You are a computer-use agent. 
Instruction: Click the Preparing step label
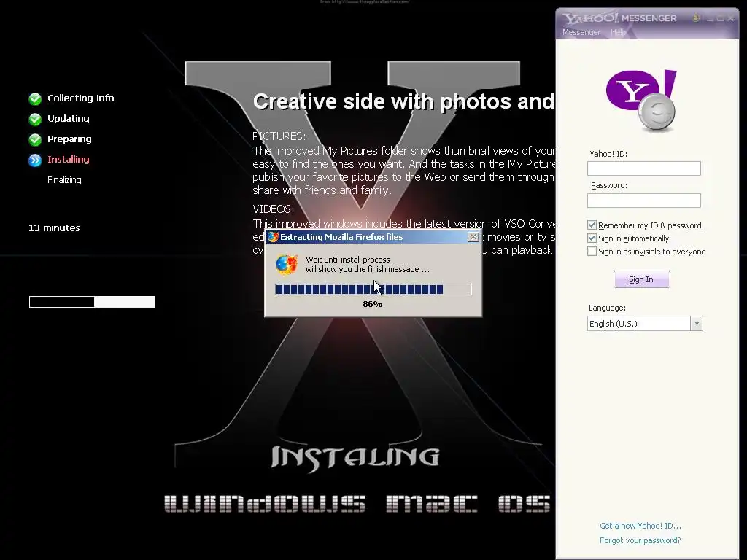pos(69,139)
